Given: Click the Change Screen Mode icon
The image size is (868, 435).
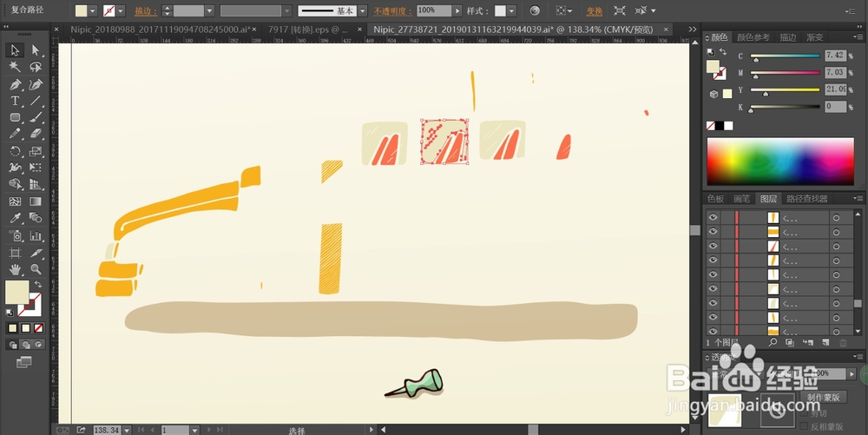Looking at the screenshot, I should click(23, 363).
